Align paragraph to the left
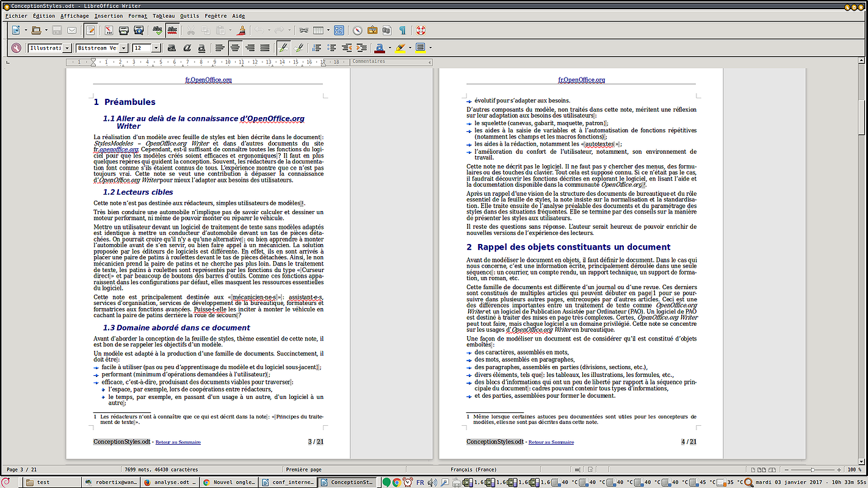This screenshot has width=868, height=488. point(220,48)
